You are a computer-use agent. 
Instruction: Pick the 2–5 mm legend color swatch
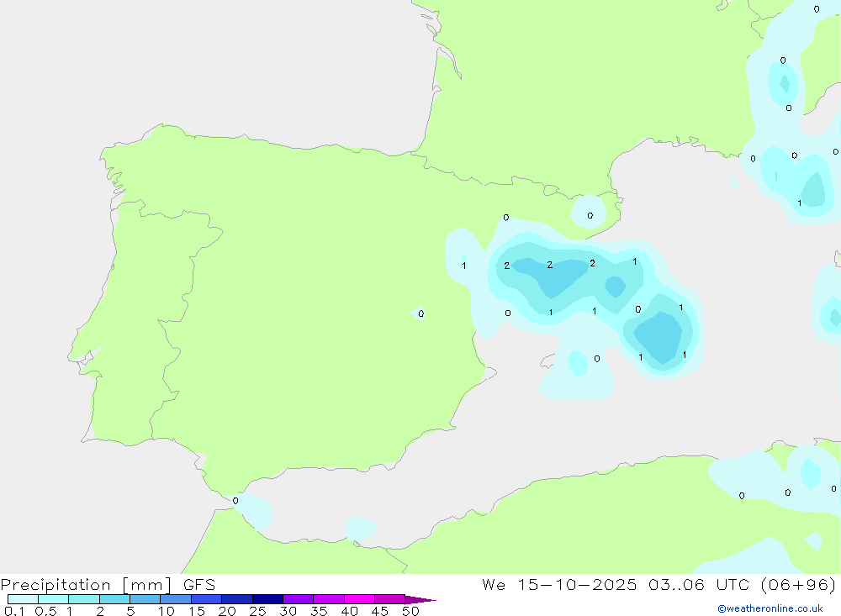(x=114, y=599)
